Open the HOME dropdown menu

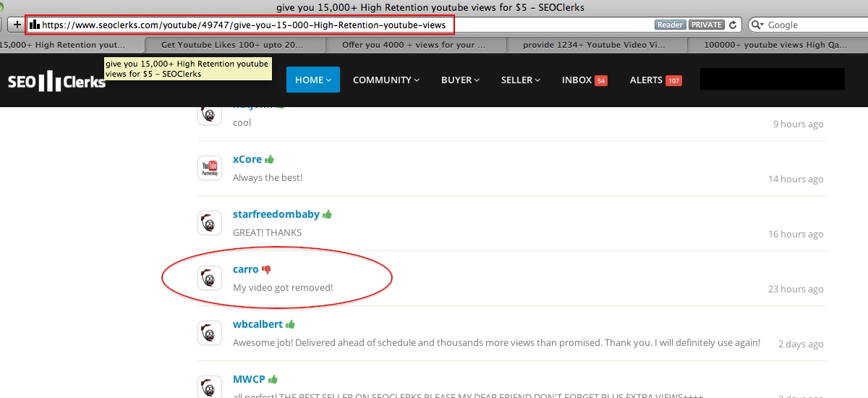(313, 80)
